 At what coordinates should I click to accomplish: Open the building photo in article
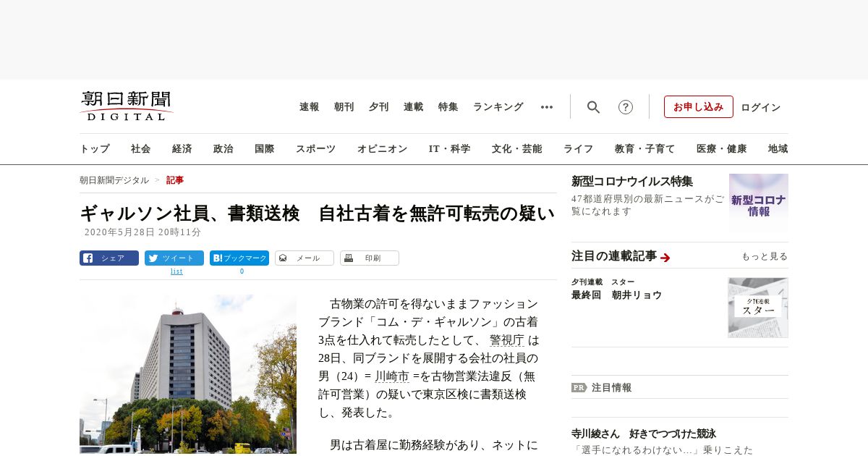188,374
